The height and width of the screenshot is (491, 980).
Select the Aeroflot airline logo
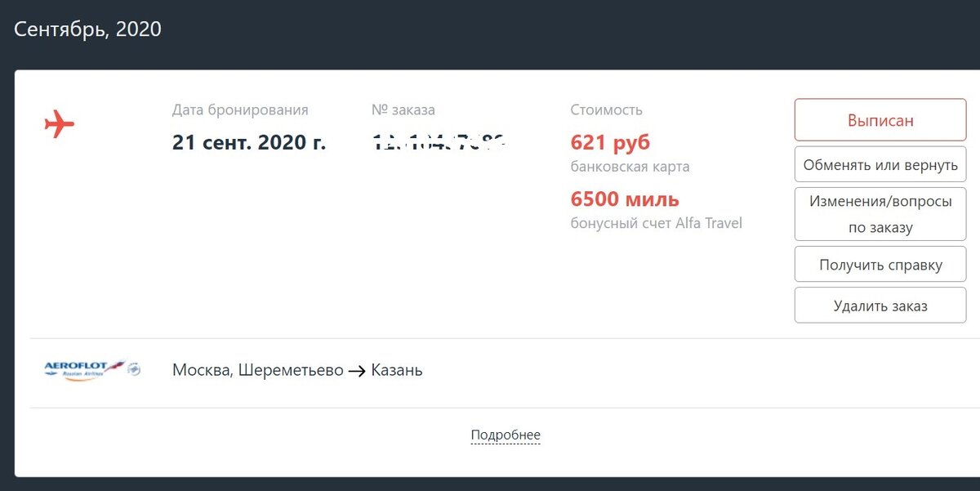click(x=91, y=369)
